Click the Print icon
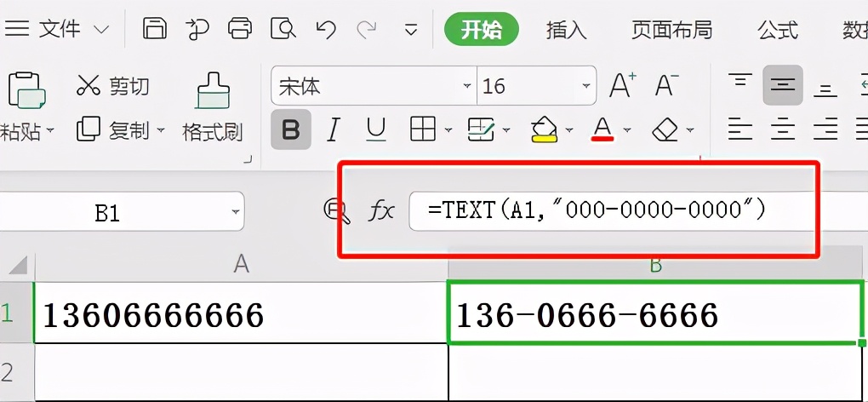Screen dimensions: 868x402 (x=240, y=28)
